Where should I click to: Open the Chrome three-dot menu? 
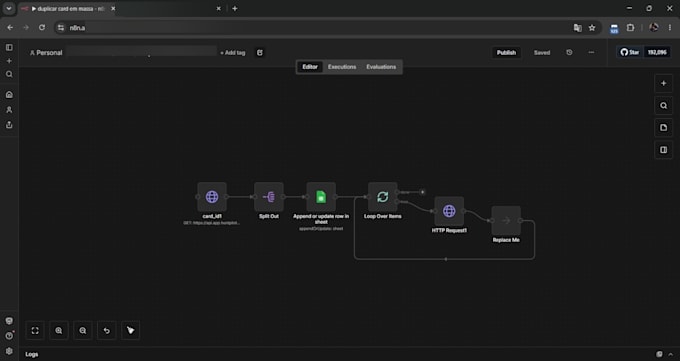pyautogui.click(x=670, y=28)
